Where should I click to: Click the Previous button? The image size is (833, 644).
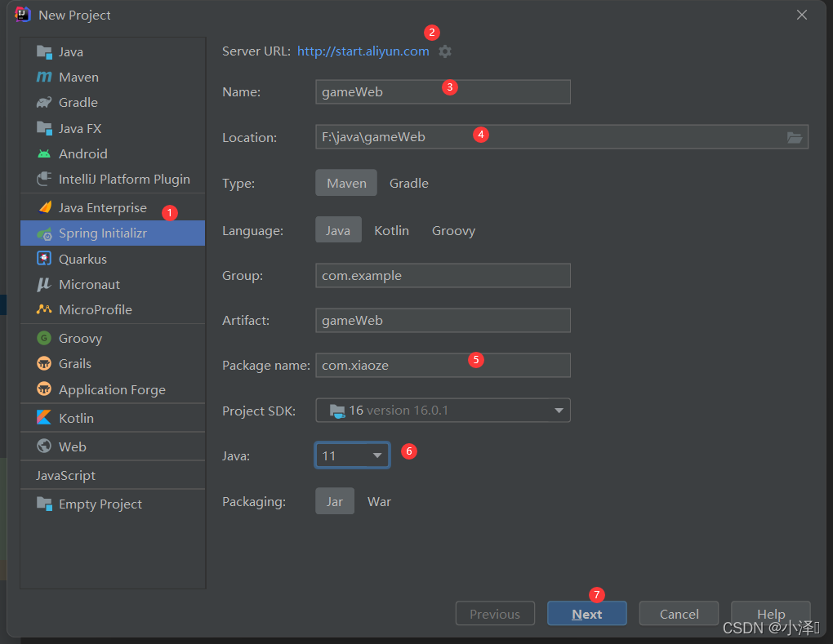[495, 614]
